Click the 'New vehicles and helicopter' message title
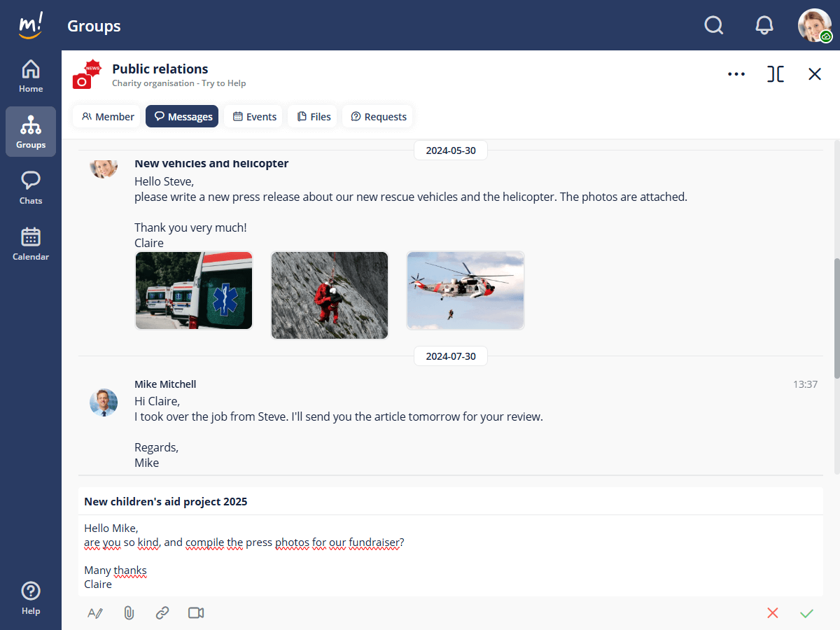The height and width of the screenshot is (630, 840). (x=211, y=164)
